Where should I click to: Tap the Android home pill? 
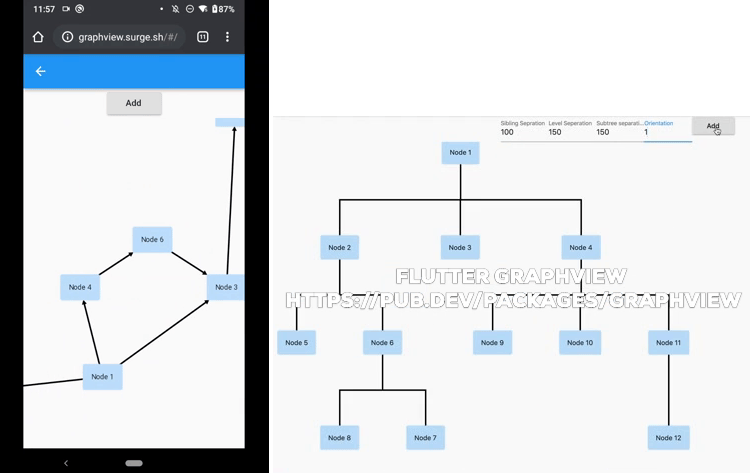pyautogui.click(x=134, y=463)
